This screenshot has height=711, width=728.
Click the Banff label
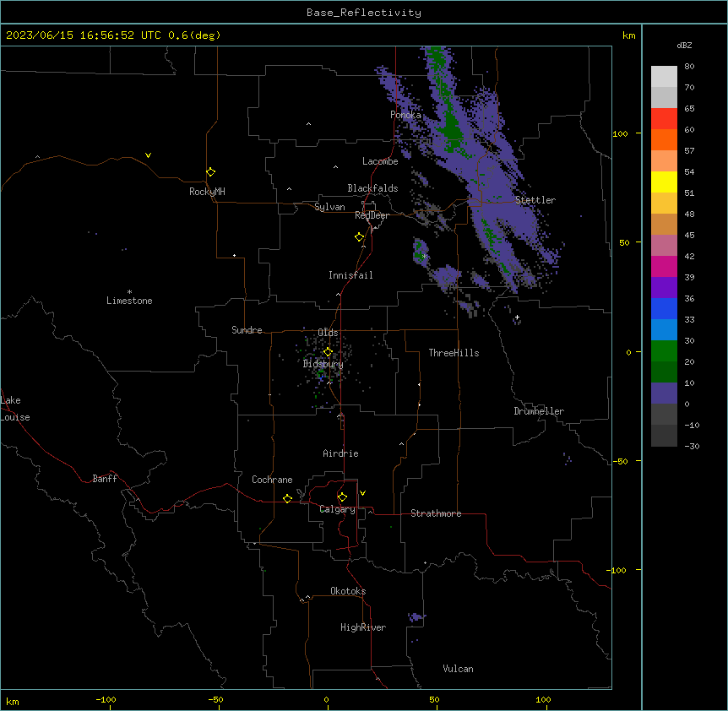pyautogui.click(x=105, y=479)
